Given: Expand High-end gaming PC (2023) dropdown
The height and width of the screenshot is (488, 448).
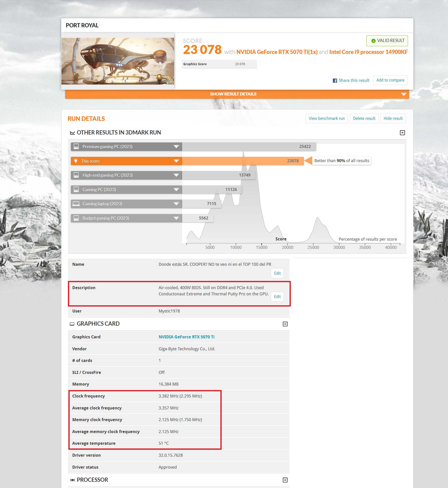Looking at the screenshot, I should pos(176,175).
